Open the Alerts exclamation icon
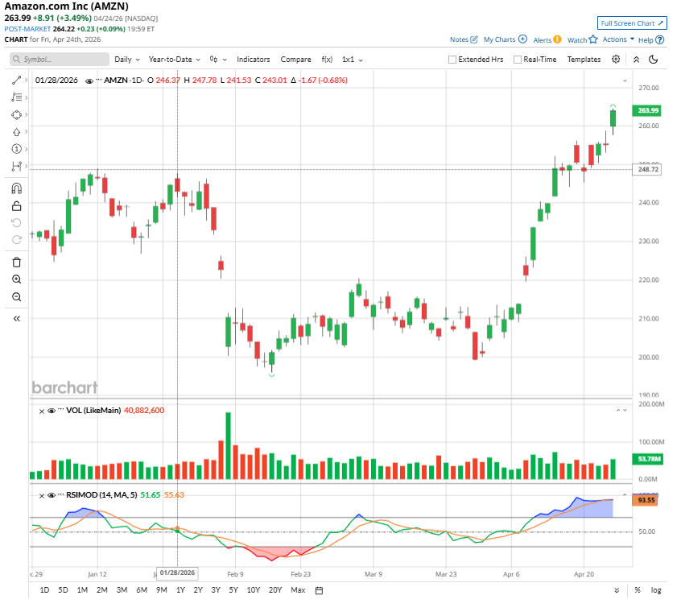681x616 pixels. 557,39
